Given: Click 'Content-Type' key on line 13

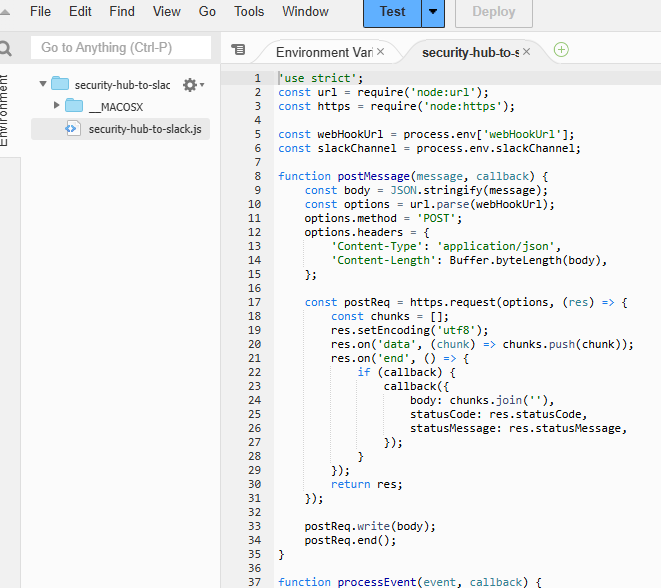Looking at the screenshot, I should coord(376,246).
